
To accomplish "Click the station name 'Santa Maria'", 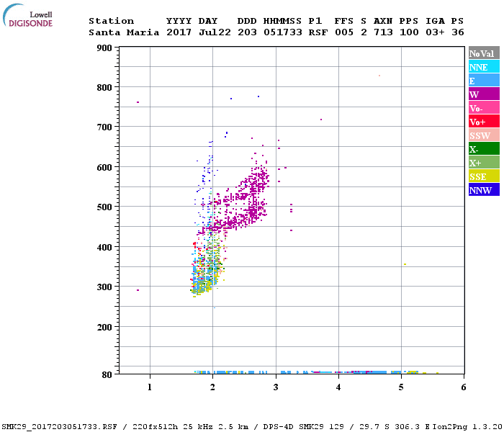I will pyautogui.click(x=124, y=32).
